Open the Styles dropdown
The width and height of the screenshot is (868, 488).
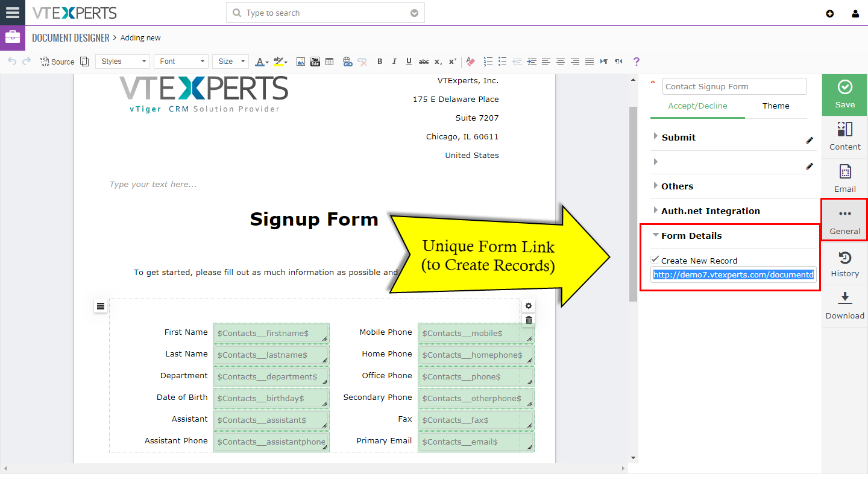[122, 62]
